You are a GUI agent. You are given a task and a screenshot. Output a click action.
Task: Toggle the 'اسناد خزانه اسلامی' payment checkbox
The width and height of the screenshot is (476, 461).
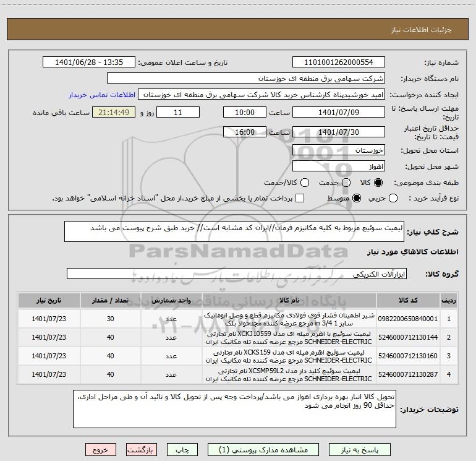[x=300, y=198]
